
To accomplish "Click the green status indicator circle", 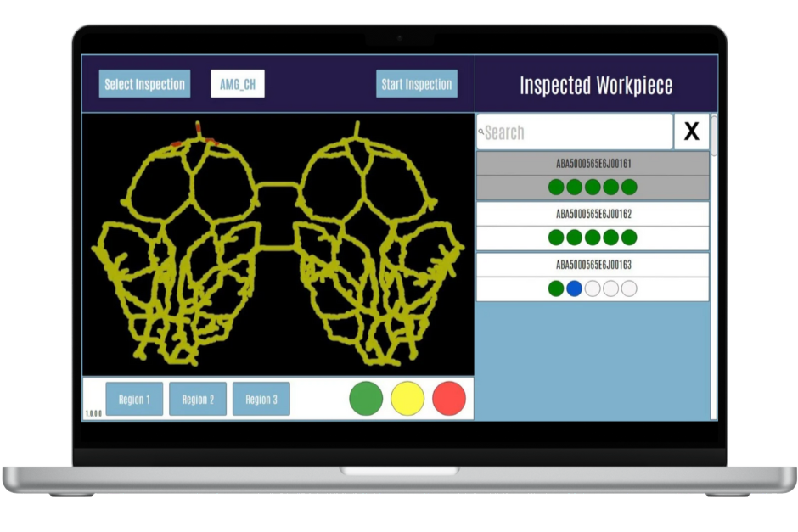I will [366, 398].
